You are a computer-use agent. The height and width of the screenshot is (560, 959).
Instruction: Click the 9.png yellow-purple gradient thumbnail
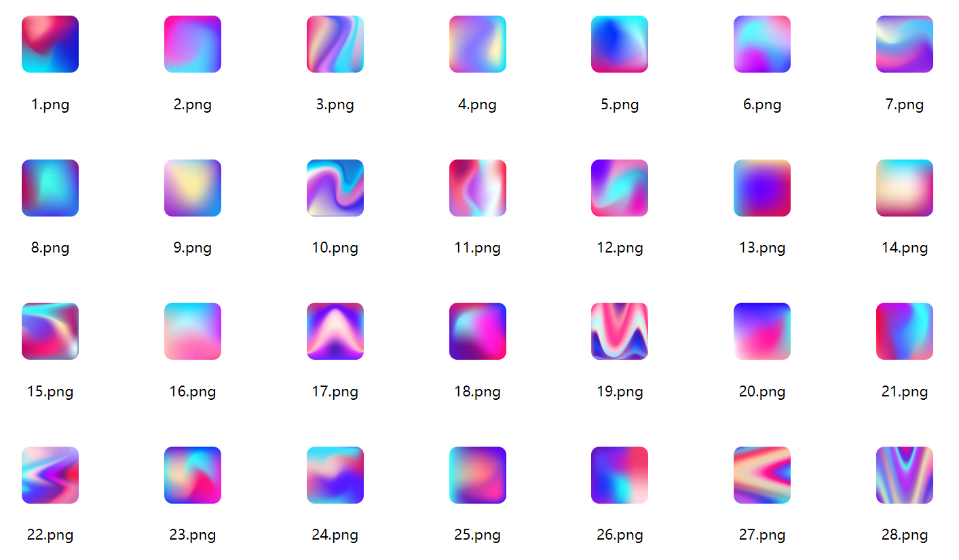point(193,188)
